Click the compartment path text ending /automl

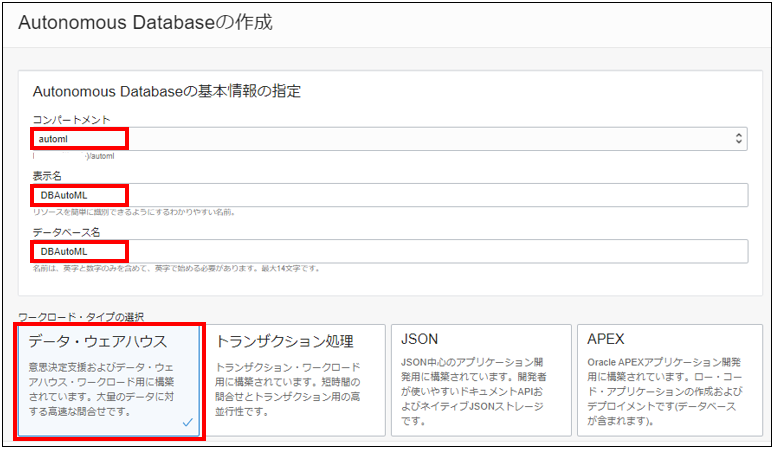(74, 156)
